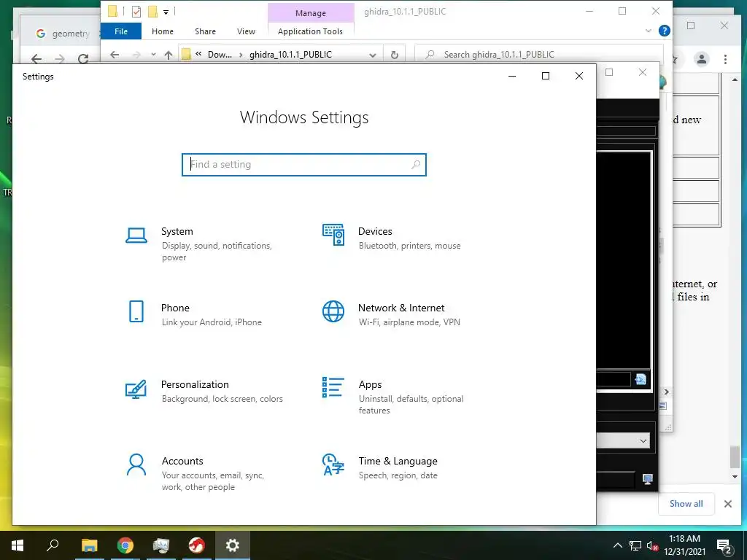Click the taskbar clock showing 1:18 AM
Screen dimensions: 747x560
(x=684, y=545)
